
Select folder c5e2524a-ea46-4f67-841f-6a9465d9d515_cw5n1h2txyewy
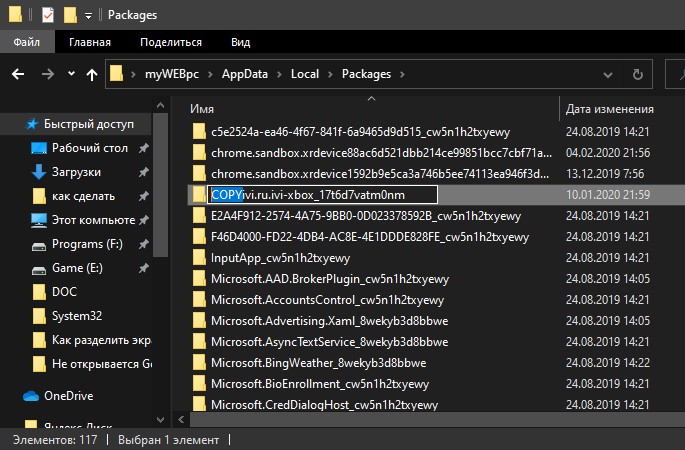click(x=360, y=132)
